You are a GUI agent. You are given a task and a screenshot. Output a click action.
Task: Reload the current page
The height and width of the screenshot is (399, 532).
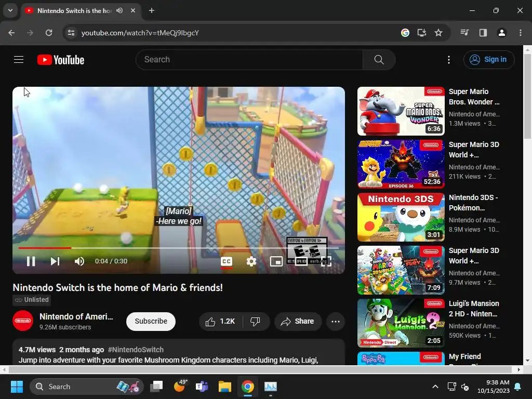[x=49, y=33]
